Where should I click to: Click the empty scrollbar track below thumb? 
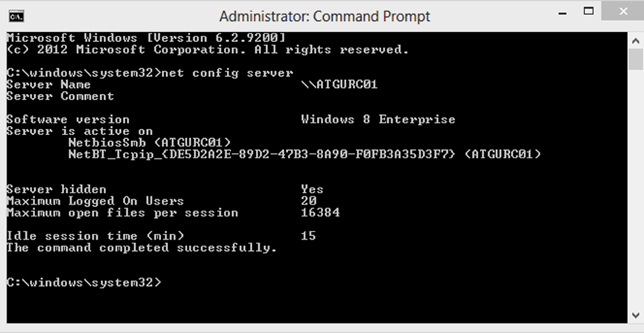[636, 189]
